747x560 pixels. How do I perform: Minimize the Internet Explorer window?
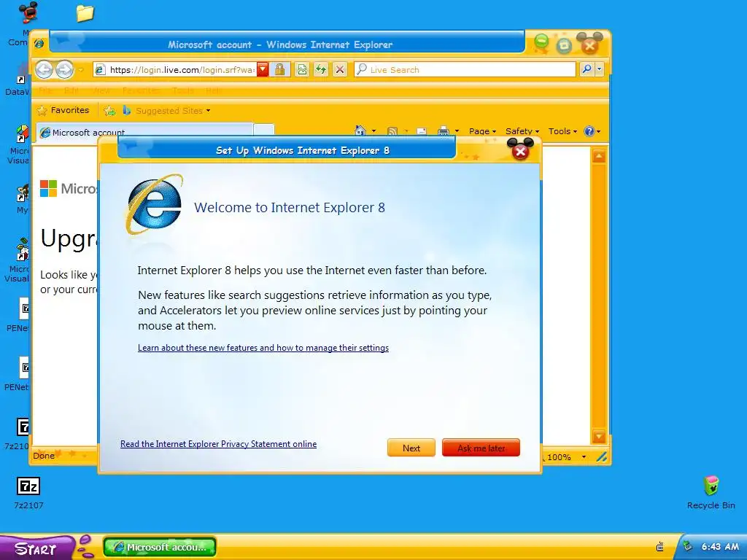point(541,42)
